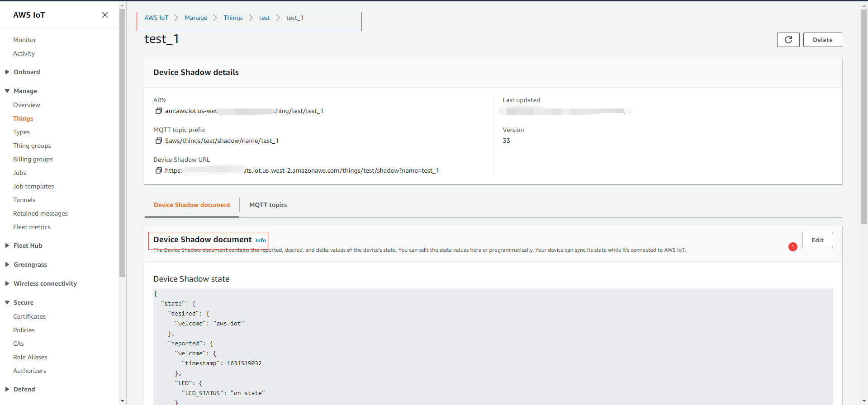Open the Manage breadcrumb link
The width and height of the screenshot is (868, 405).
(196, 18)
